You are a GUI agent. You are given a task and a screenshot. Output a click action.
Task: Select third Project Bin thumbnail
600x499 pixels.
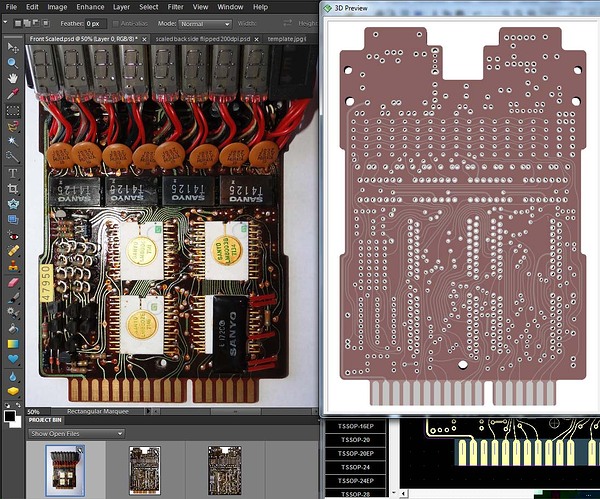(x=224, y=470)
